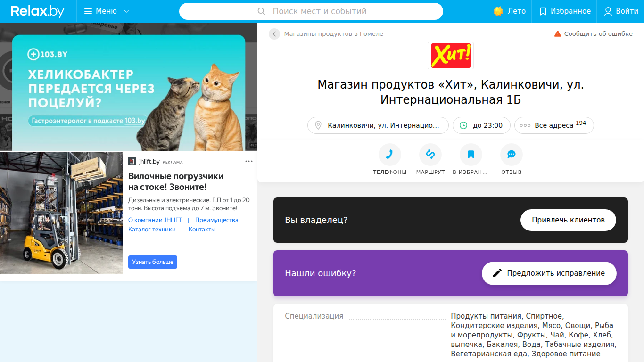Add store via В избранное icon
Viewport: 644px width, 362px height.
point(471,155)
